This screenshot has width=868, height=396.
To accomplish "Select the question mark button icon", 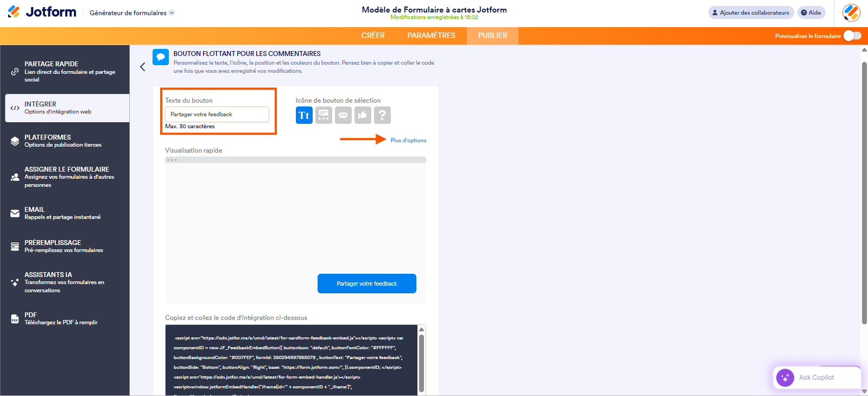I will 382,115.
